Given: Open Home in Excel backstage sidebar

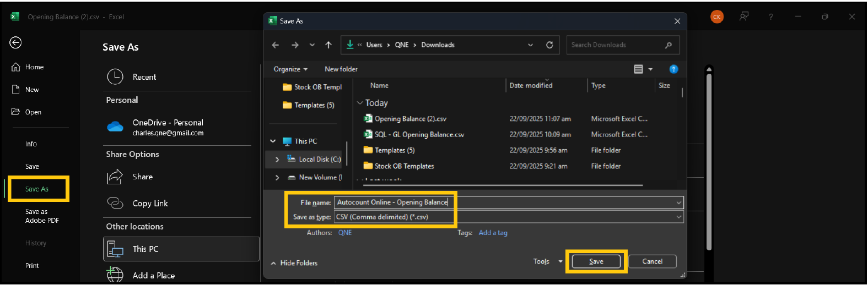Looking at the screenshot, I should click(28, 67).
